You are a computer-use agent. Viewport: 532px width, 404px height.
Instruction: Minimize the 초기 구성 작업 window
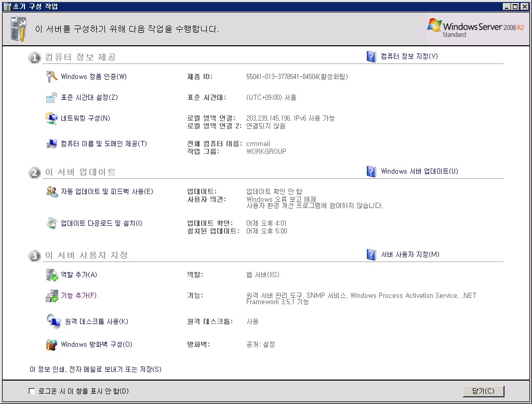(507, 6)
